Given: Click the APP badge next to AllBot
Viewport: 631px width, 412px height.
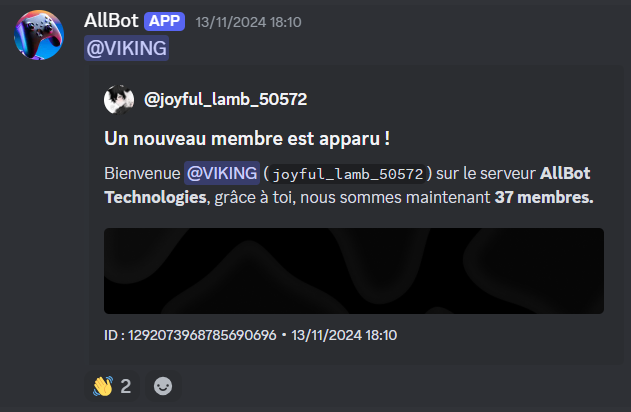Looking at the screenshot, I should point(164,21).
